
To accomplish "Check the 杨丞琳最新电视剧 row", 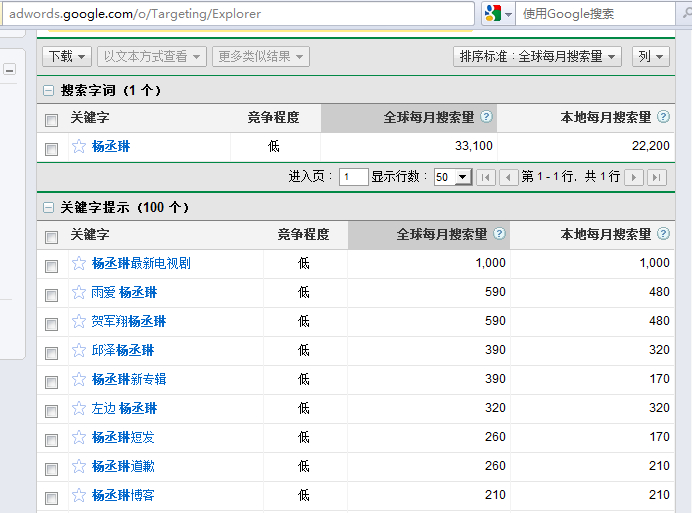I will (x=52, y=266).
